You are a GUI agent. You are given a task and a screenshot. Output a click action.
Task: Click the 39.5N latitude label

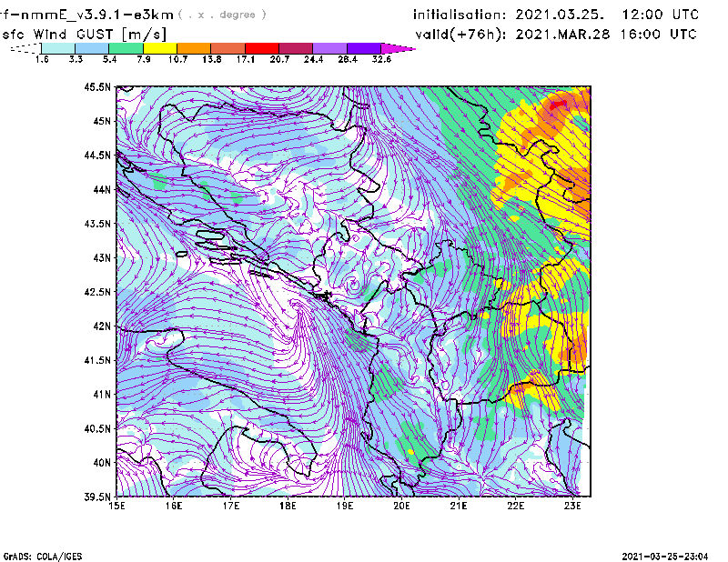point(97,497)
